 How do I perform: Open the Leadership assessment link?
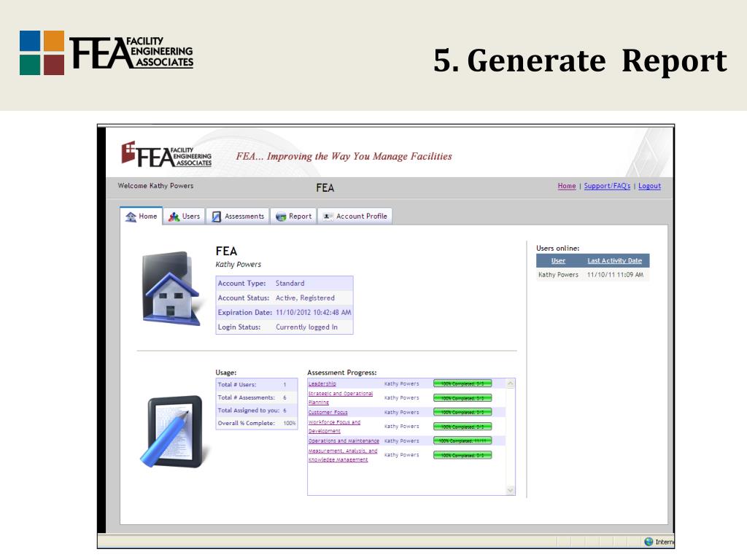pyautogui.click(x=322, y=384)
